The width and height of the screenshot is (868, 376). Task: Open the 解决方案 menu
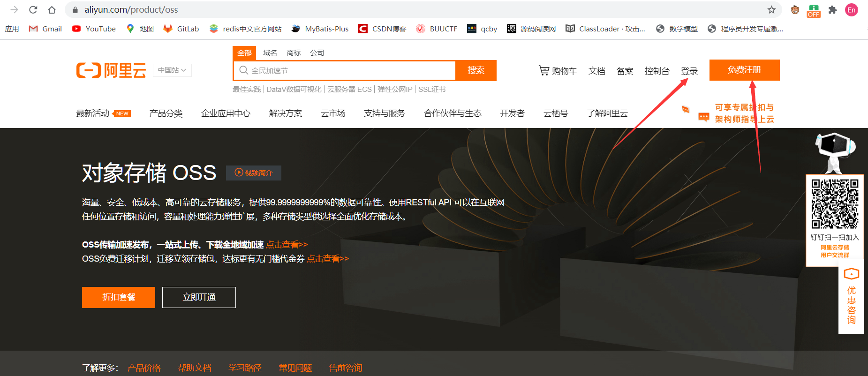pyautogui.click(x=286, y=113)
